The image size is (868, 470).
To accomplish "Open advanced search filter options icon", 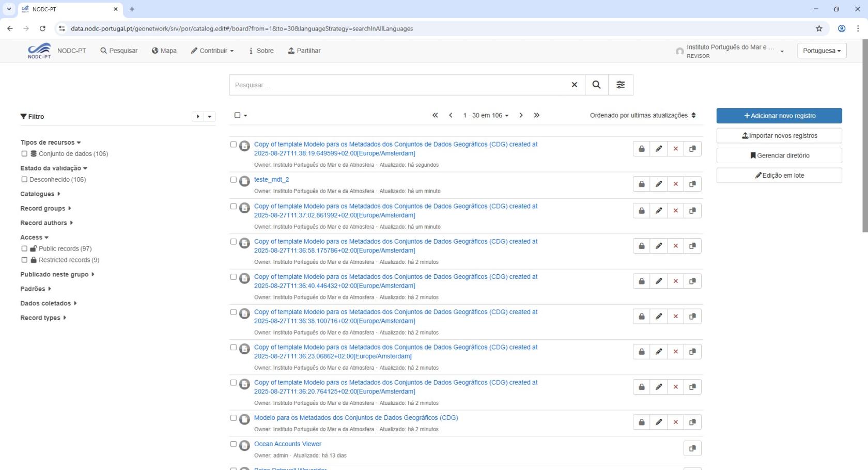I will pos(621,85).
